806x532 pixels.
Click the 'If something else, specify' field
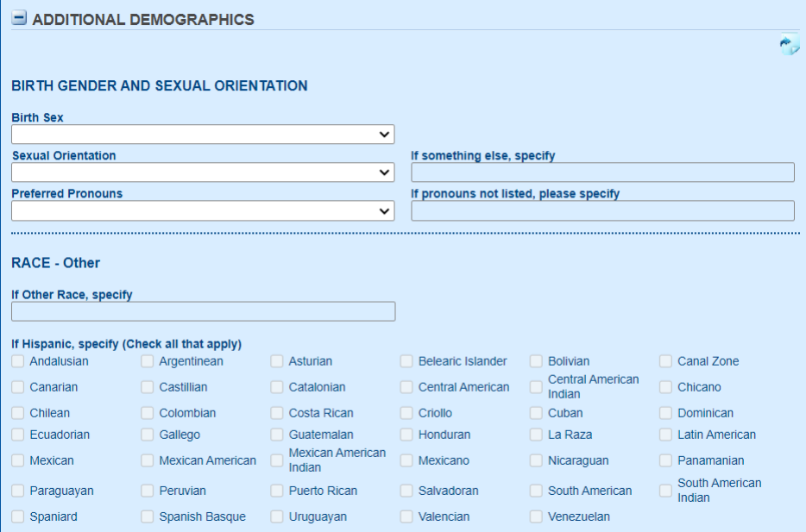tap(602, 172)
